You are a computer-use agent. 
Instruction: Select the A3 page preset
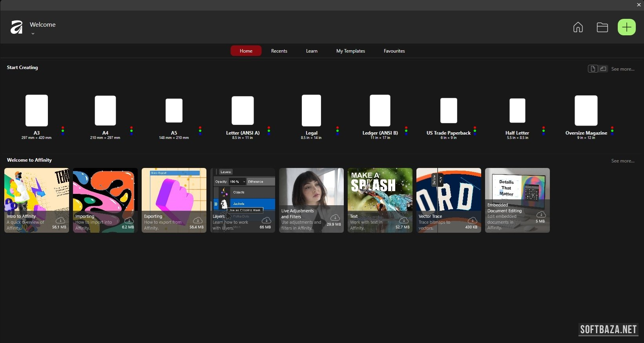(x=36, y=111)
